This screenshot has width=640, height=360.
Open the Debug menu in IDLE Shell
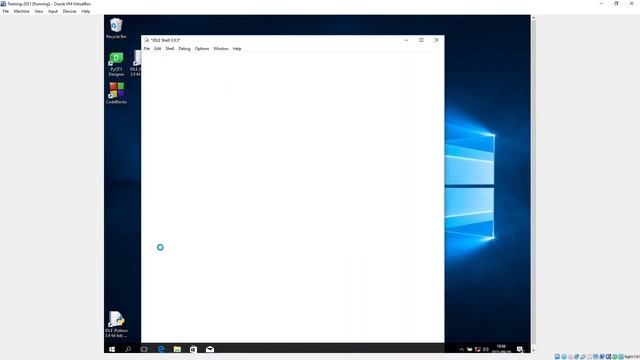click(184, 49)
